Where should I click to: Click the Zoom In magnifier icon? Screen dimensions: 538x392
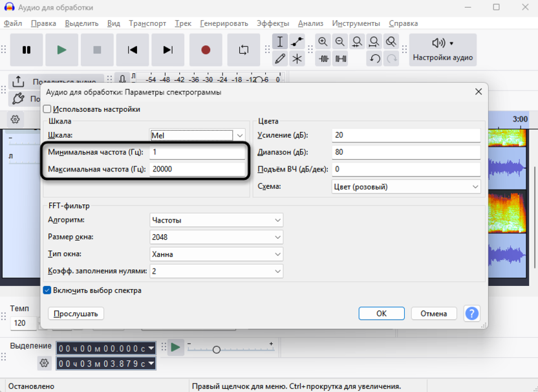pyautogui.click(x=323, y=42)
